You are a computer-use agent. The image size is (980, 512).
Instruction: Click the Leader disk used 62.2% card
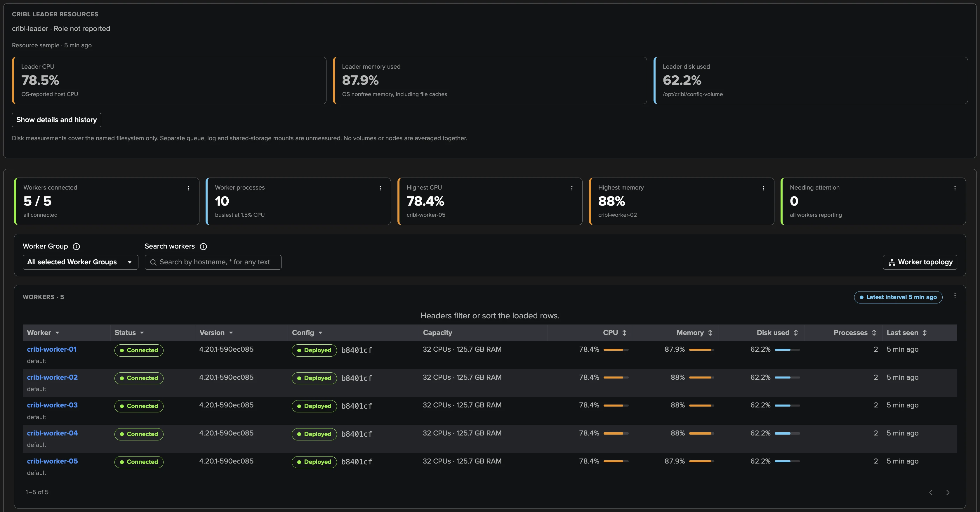[811, 80]
